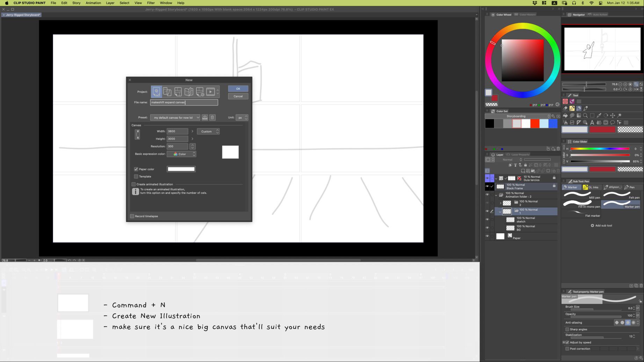This screenshot has width=644, height=362.
Task: Swap canvas width and height orientation
Action: point(137,134)
